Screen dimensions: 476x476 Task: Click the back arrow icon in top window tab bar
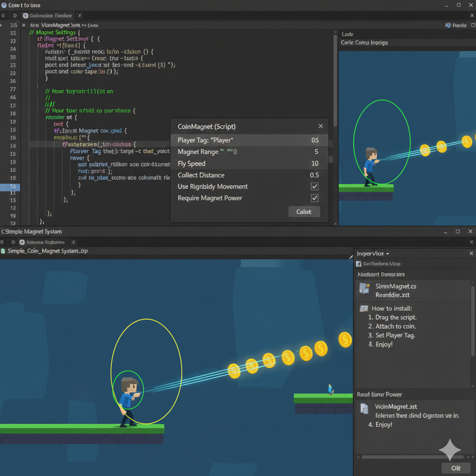(3, 15)
